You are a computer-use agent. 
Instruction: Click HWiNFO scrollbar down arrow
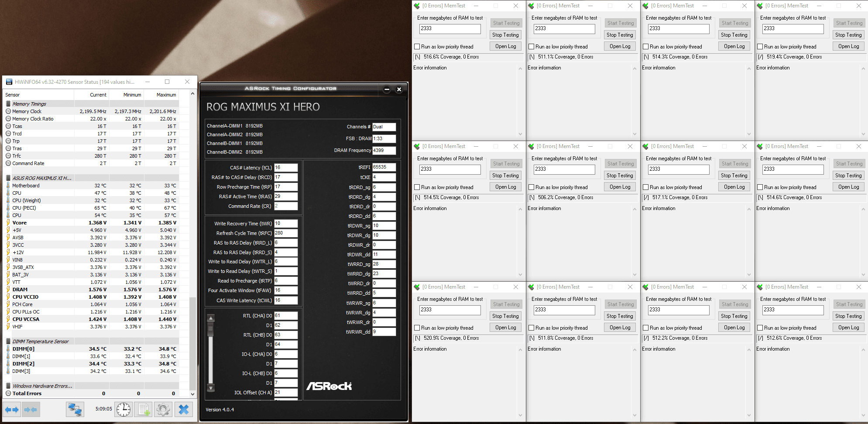(x=192, y=394)
